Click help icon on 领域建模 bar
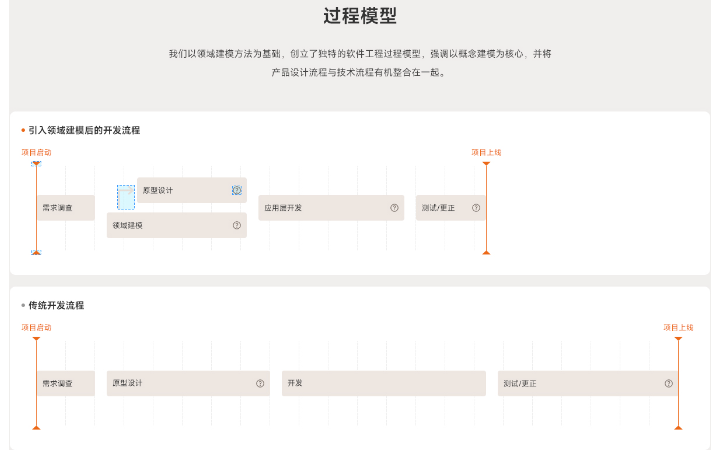720x450 pixels. tap(236, 225)
